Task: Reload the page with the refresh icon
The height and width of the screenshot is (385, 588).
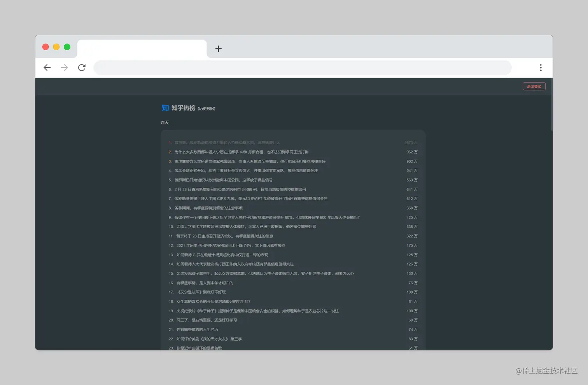Action: (82, 67)
